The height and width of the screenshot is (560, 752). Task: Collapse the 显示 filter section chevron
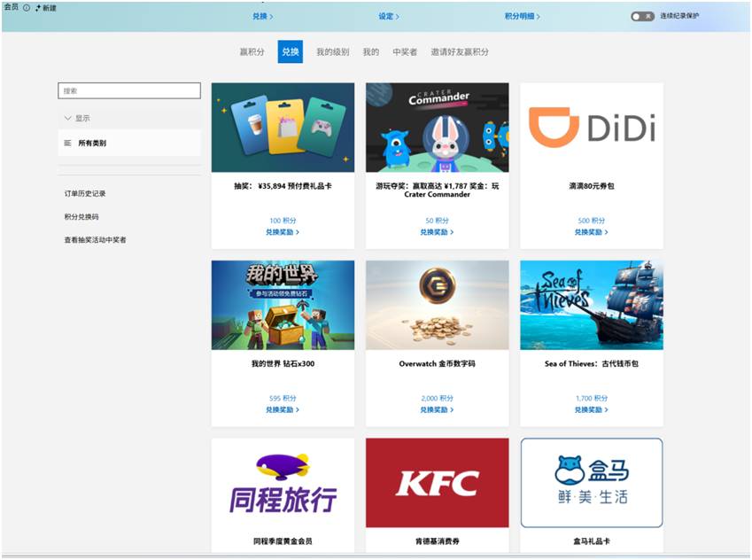(x=67, y=118)
